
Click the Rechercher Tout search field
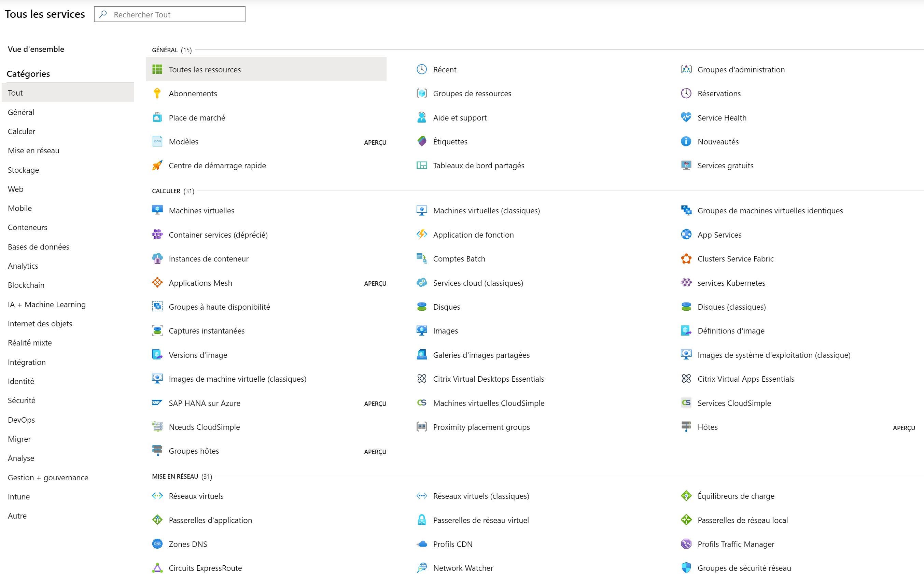click(170, 14)
